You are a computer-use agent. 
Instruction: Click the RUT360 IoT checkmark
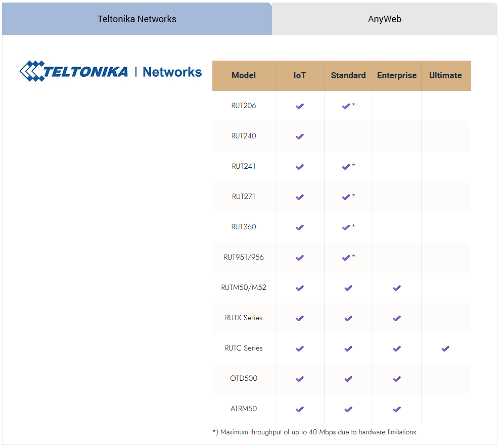[x=300, y=227]
